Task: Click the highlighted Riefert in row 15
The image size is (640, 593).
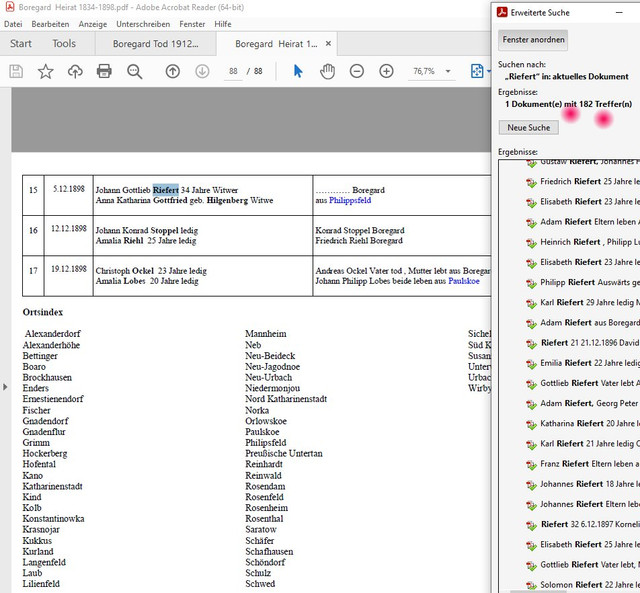Action: [x=166, y=190]
